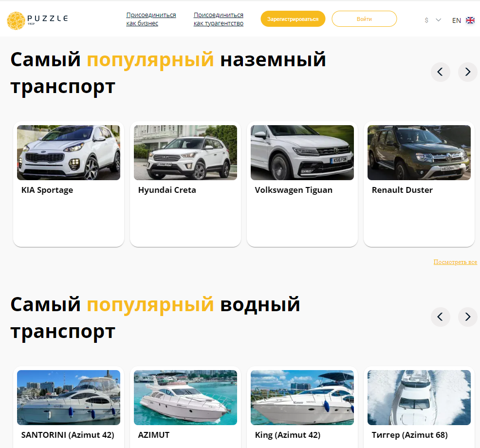Select the KIA Sportage title
Image resolution: width=480 pixels, height=448 pixels.
point(47,190)
